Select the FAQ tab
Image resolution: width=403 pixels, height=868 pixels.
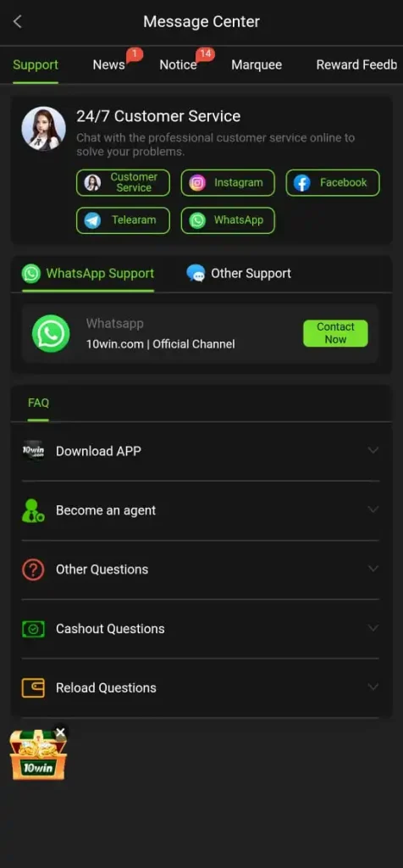coord(38,403)
